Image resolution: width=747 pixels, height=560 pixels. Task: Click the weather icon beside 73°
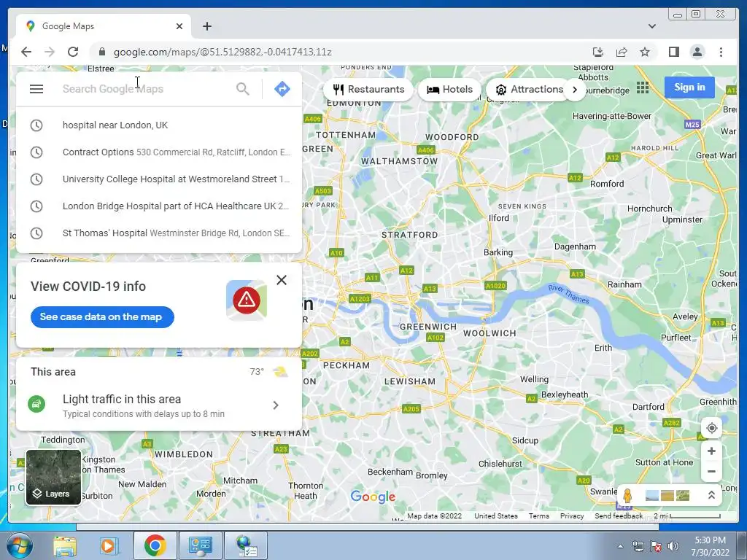pyautogui.click(x=280, y=372)
